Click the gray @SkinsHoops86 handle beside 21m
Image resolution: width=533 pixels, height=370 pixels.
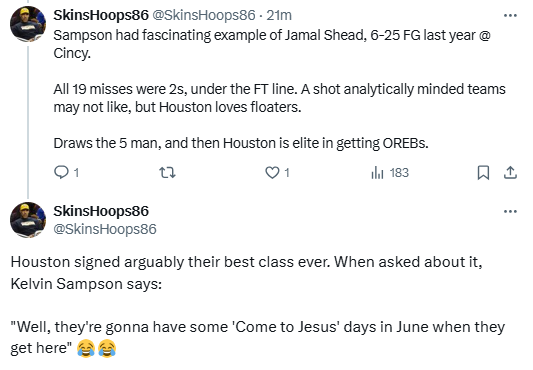click(203, 15)
